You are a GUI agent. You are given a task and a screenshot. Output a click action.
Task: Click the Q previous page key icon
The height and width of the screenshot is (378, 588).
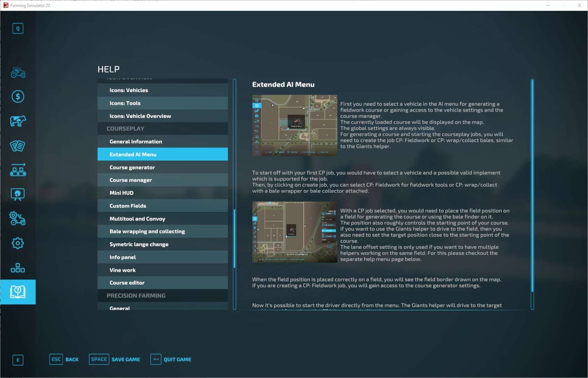click(18, 28)
